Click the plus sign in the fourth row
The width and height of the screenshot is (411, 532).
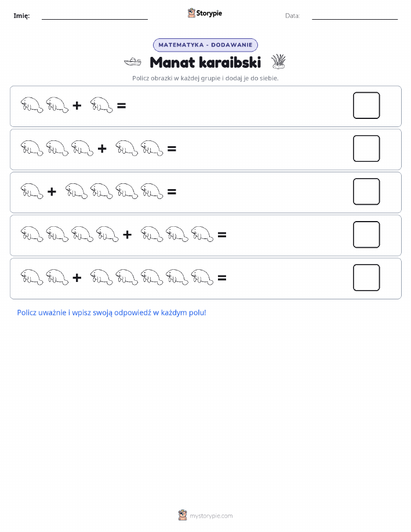[x=127, y=234]
